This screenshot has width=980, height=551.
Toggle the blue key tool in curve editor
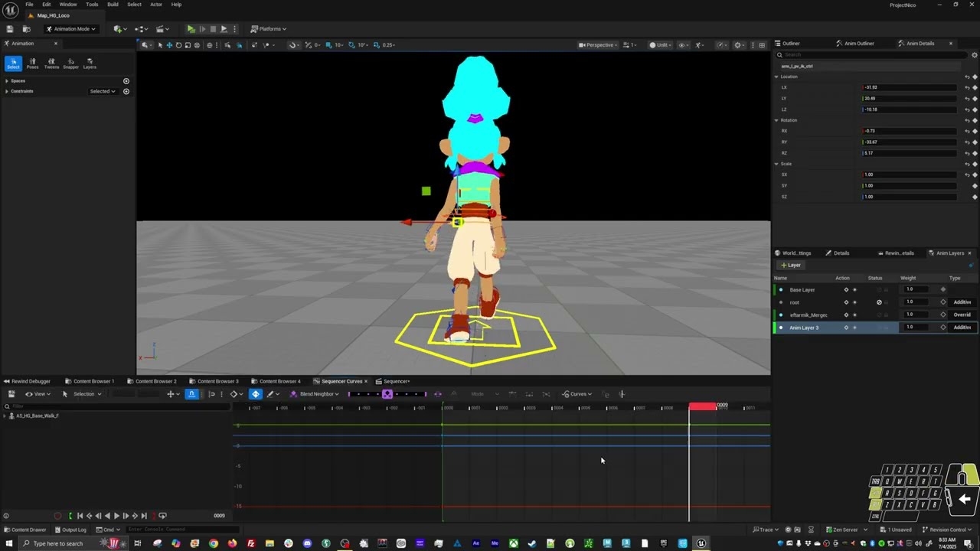click(x=256, y=394)
